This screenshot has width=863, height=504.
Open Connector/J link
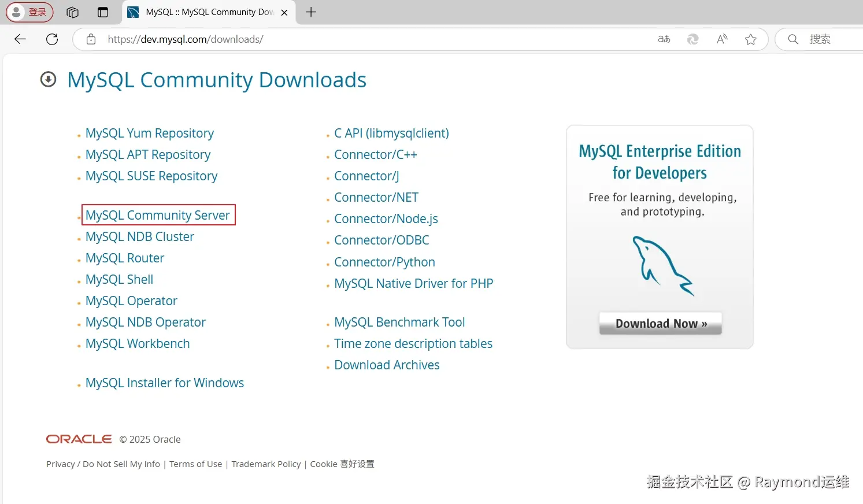[x=366, y=176]
